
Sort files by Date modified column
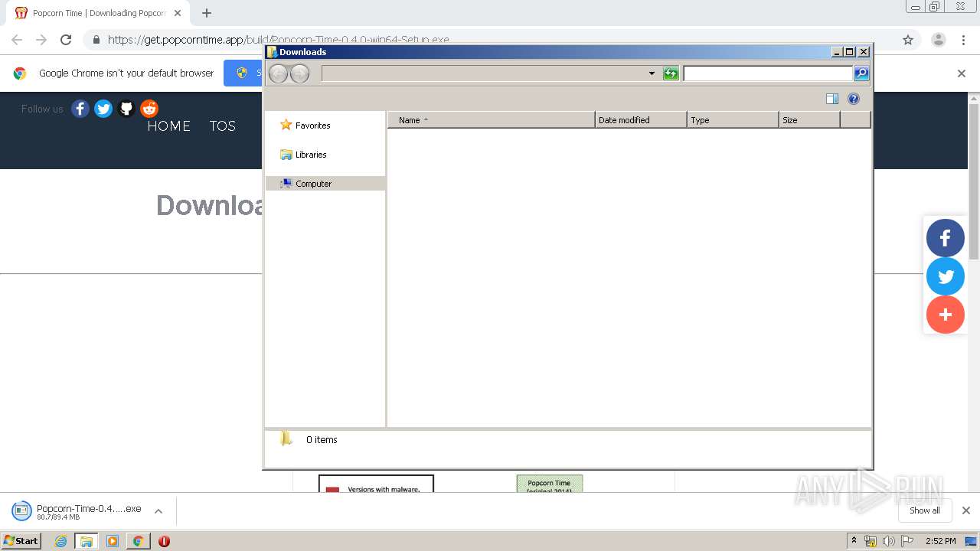pyautogui.click(x=641, y=120)
